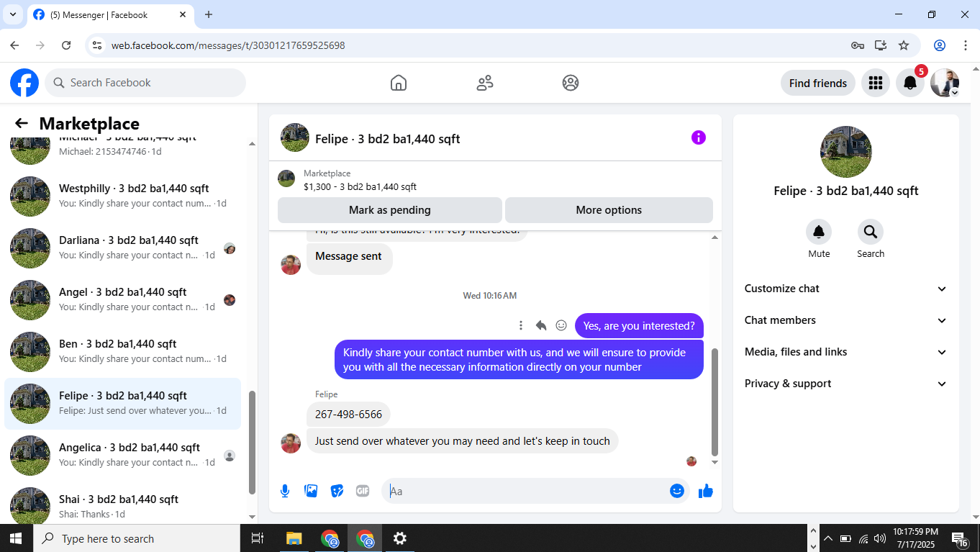The height and width of the screenshot is (552, 980).
Task: Open the Angelica conversation
Action: coord(123,456)
